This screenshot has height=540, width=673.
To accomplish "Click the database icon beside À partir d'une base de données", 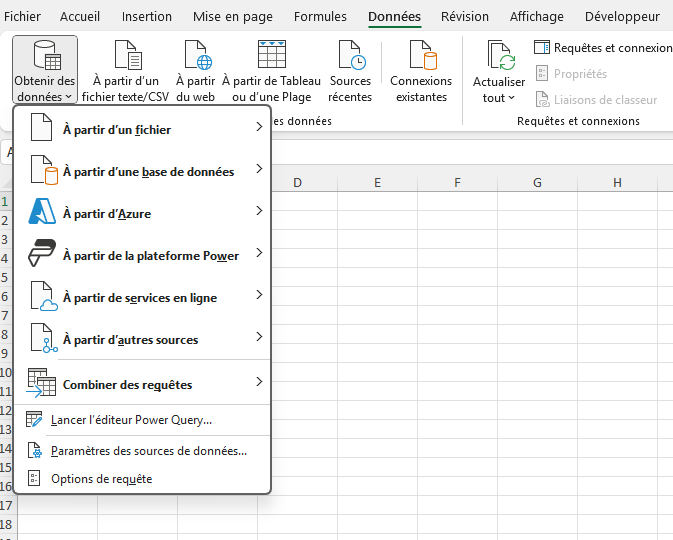I will (44, 170).
